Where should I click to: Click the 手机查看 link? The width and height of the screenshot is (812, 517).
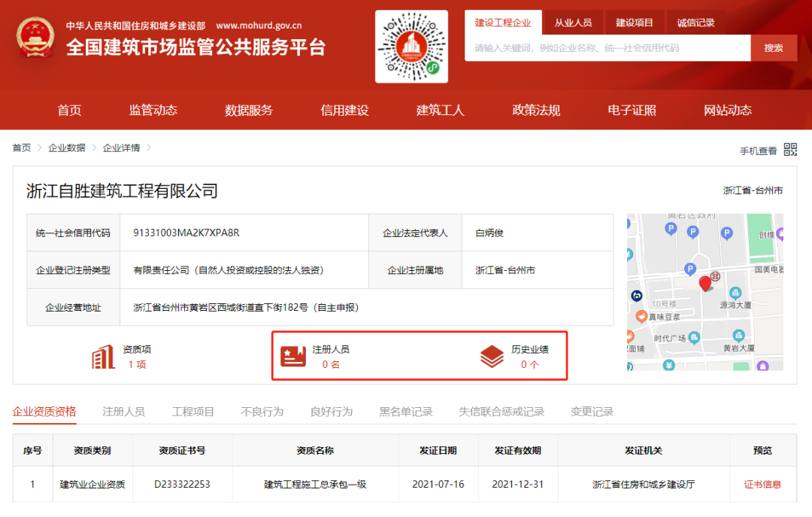click(758, 151)
